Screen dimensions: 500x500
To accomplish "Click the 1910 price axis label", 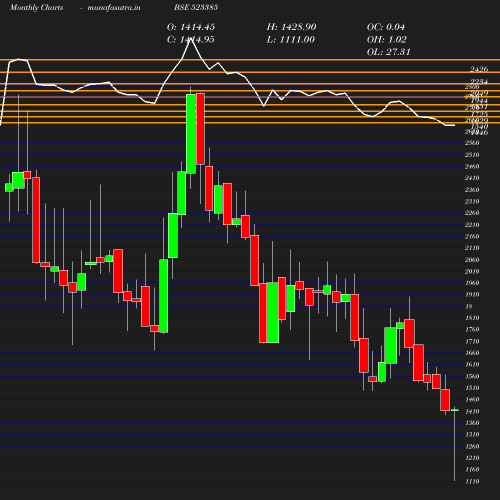I will [x=472, y=295].
